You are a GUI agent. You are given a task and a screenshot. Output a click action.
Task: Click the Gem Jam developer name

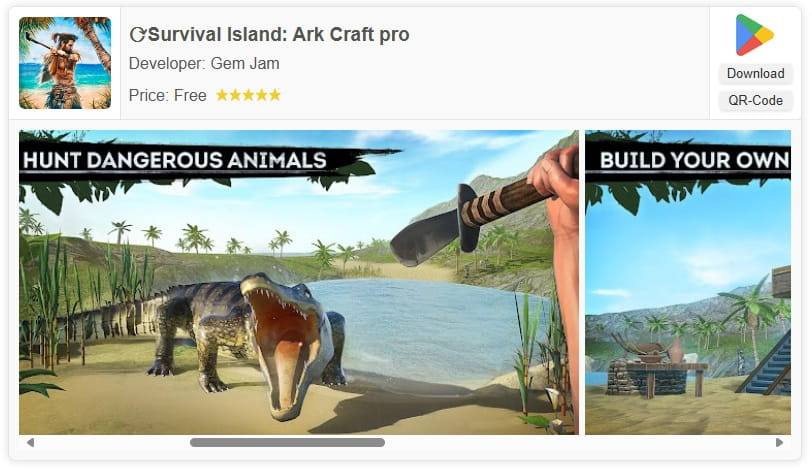pos(245,64)
